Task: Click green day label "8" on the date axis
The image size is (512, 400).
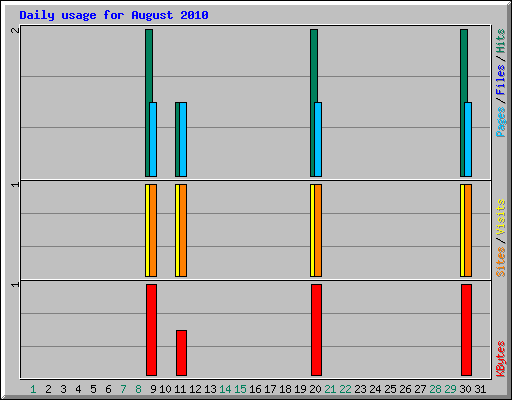Action: point(138,389)
